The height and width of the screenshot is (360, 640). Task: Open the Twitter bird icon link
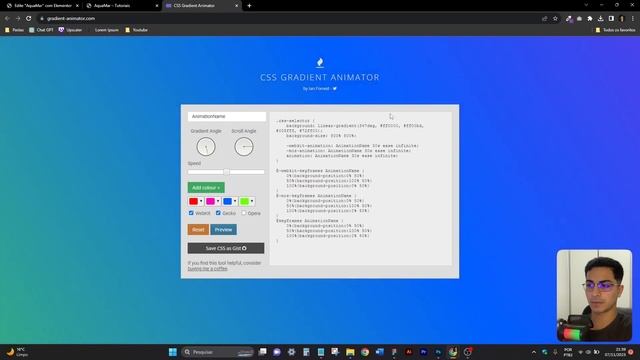335,89
